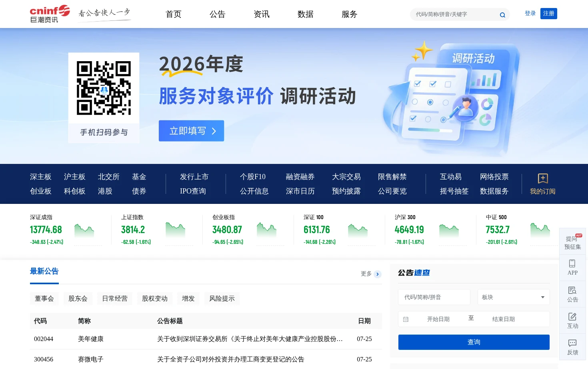Open 创业板 link
588x369 pixels.
pos(41,191)
